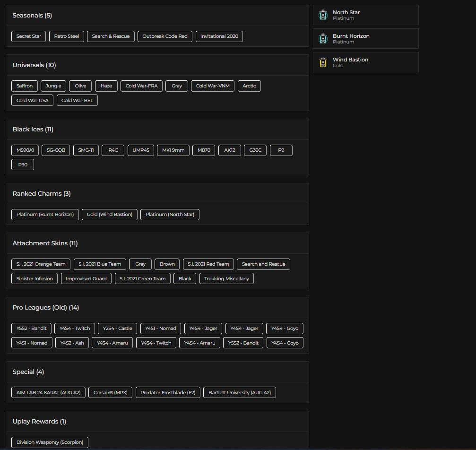Click the R4C Black Ice tag
Viewport: 476px width, 450px height.
(x=113, y=150)
